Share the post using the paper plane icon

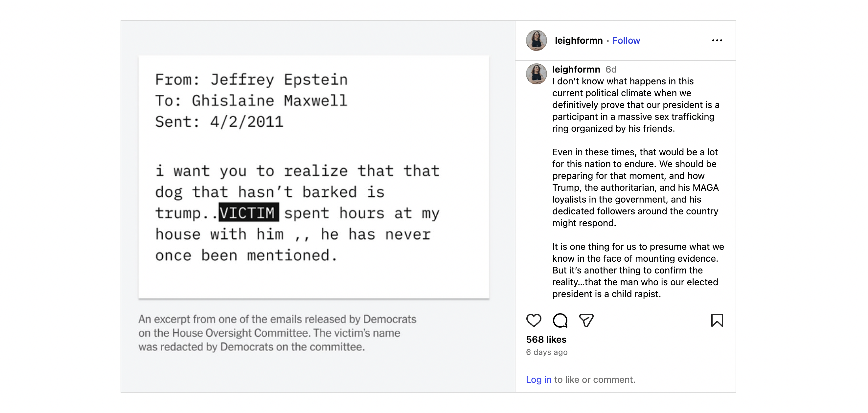pyautogui.click(x=586, y=320)
